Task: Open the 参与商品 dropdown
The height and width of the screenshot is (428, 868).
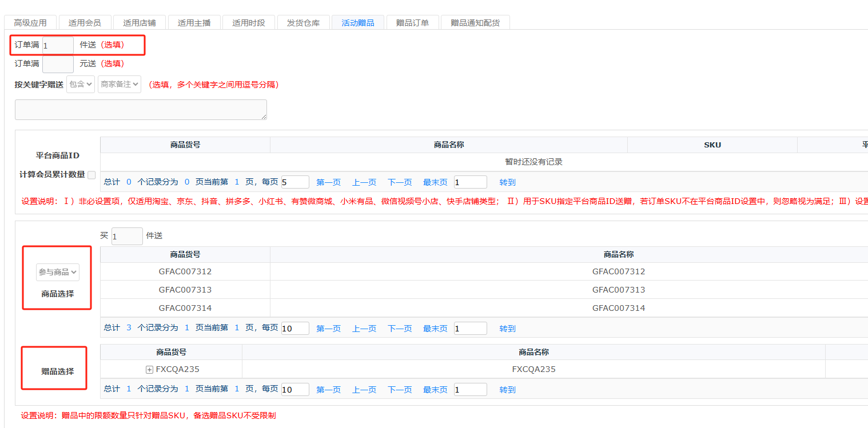Action: [58, 273]
